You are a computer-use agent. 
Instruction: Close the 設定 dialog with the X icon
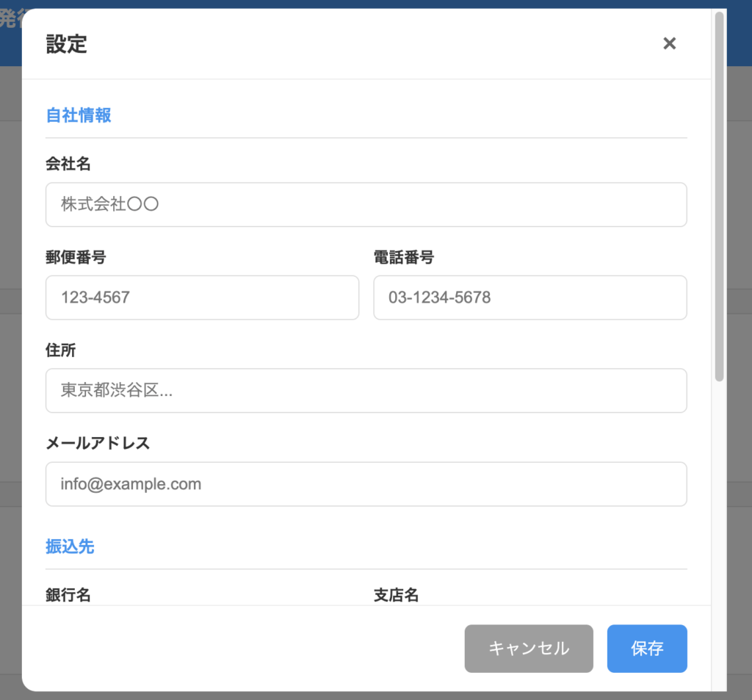[669, 43]
